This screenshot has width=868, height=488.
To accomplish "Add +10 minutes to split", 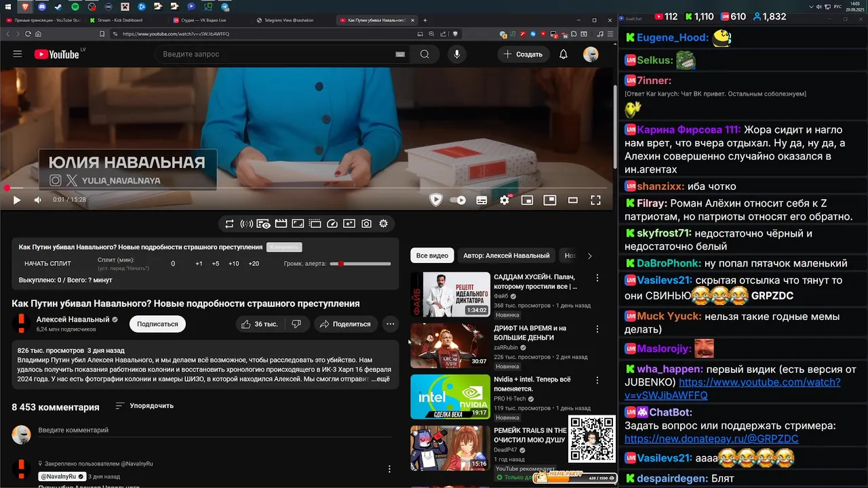I will pyautogui.click(x=233, y=264).
